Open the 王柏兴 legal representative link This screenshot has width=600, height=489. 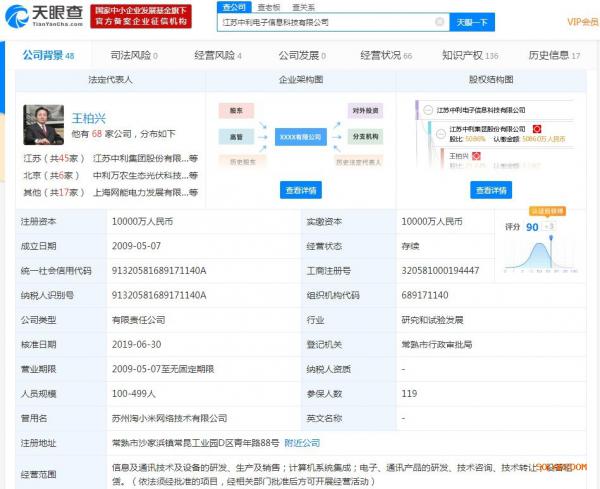[x=89, y=118]
